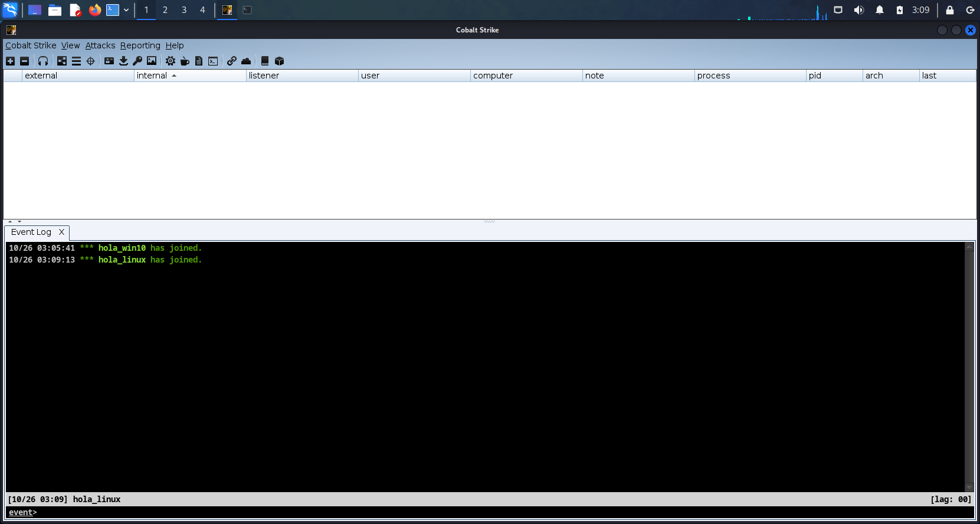This screenshot has width=980, height=524.
Task: Click the cube icon in the toolbar
Action: click(279, 61)
